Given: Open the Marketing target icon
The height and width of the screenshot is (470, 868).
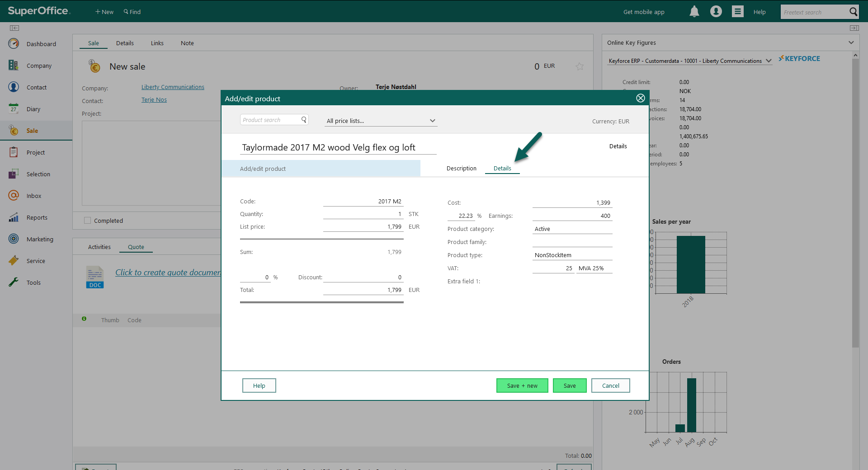Looking at the screenshot, I should 14,239.
